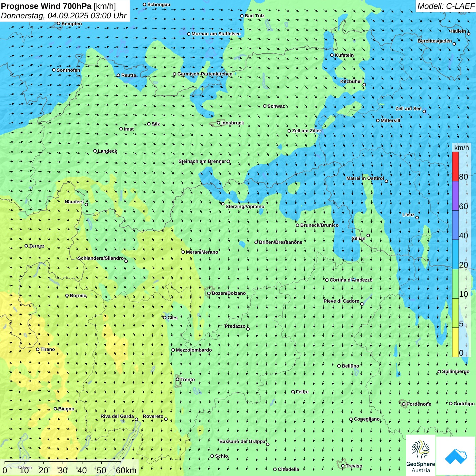Select the Sonthofen label
The height and width of the screenshot is (476, 476).
click(68, 70)
